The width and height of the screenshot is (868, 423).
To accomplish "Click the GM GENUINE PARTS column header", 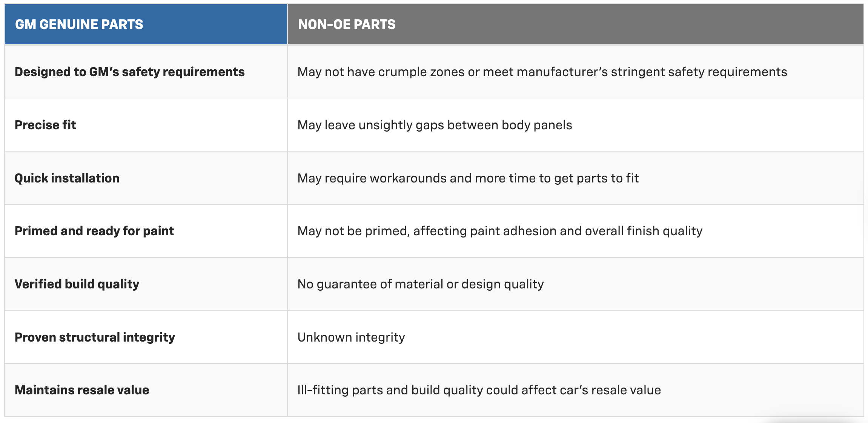I will tap(79, 25).
